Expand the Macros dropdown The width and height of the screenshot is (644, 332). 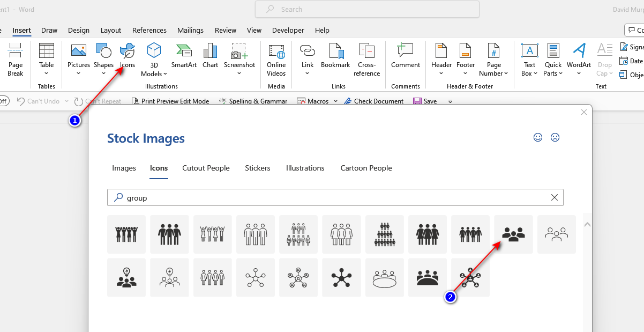335,101
